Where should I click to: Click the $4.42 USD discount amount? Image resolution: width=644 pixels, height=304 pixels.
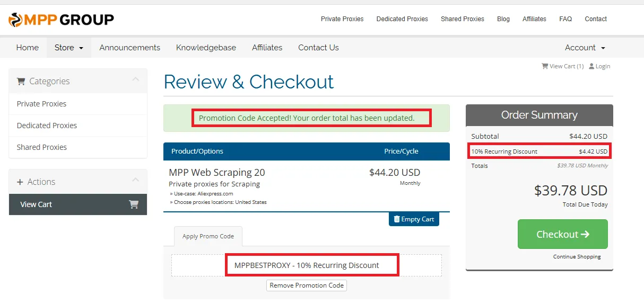593,151
